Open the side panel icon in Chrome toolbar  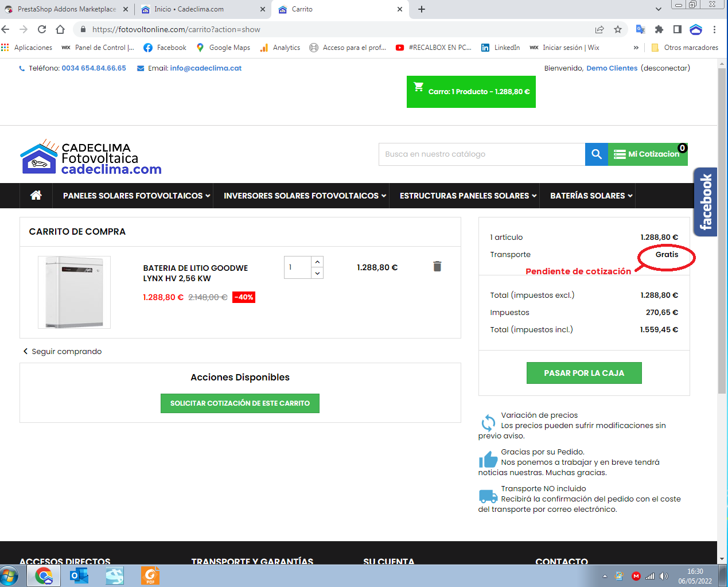(x=678, y=29)
